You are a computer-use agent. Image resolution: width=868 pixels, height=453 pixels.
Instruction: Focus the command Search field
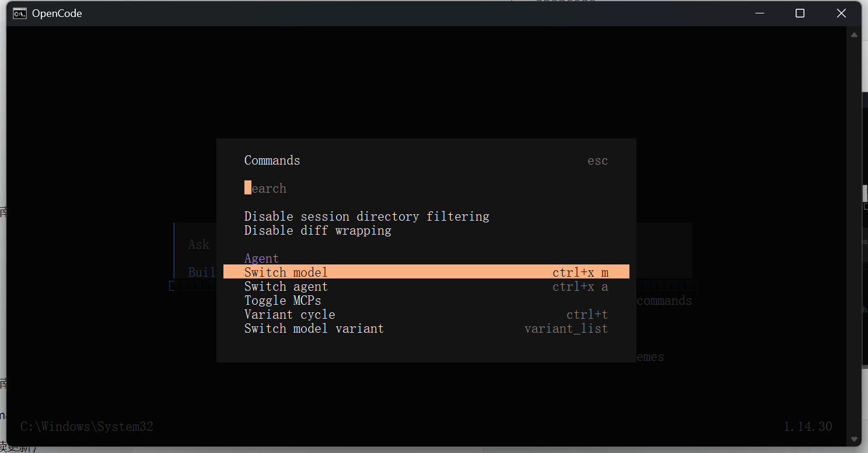pos(426,188)
